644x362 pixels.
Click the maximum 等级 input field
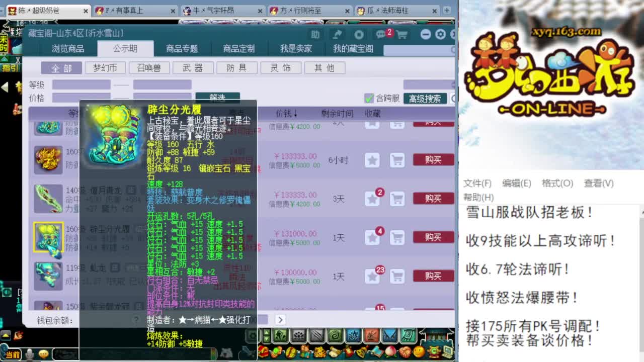click(x=162, y=84)
